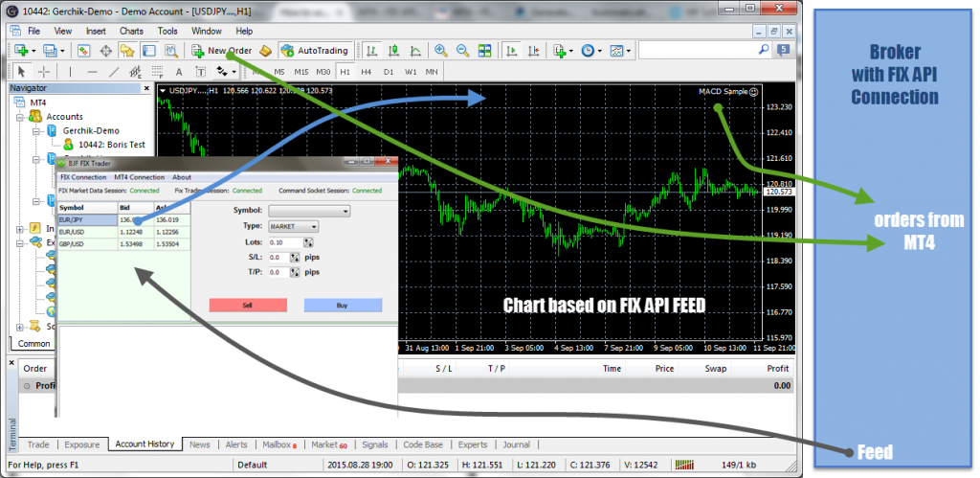Open FIX Connection menu in BJF FIX Trader
This screenshot has width=980, height=478.
click(x=83, y=177)
